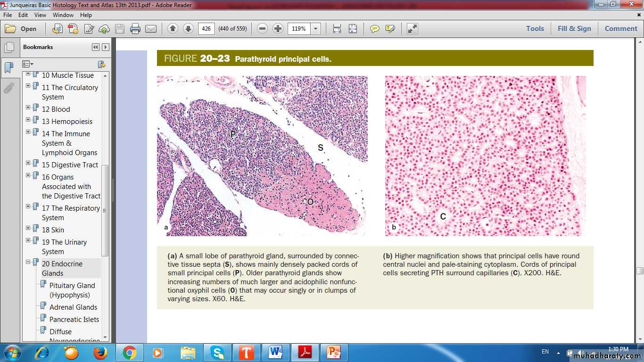The width and height of the screenshot is (644, 362).
Task: Launch Microsoft Word from the taskbar
Action: 275,352
